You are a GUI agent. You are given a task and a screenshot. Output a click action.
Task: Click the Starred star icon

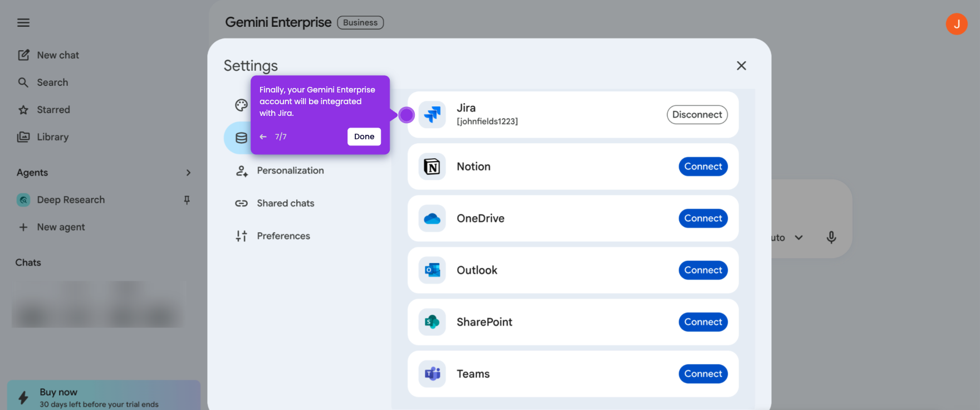pyautogui.click(x=23, y=110)
